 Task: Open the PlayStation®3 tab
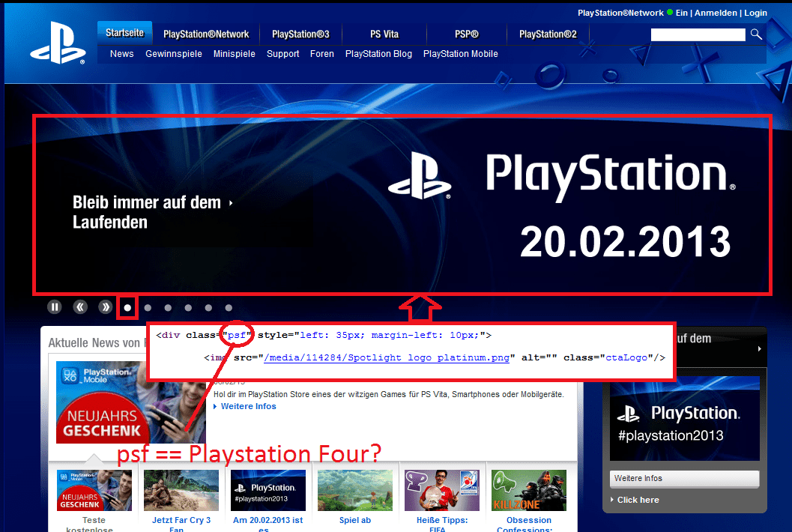(300, 34)
